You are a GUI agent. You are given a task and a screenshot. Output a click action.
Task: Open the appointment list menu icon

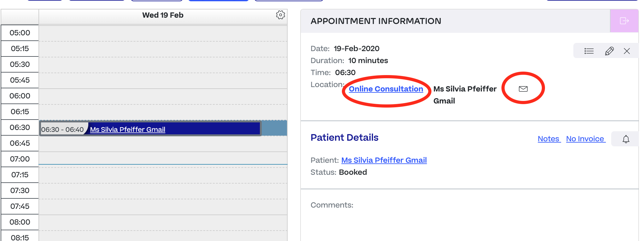[x=589, y=51]
